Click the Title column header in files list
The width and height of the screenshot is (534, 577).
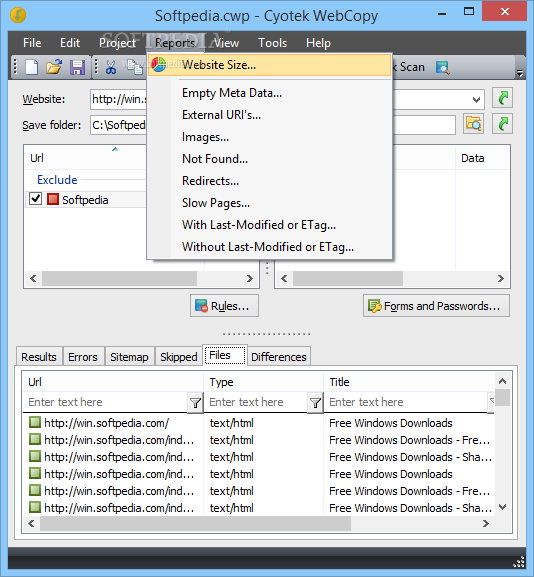tap(409, 382)
